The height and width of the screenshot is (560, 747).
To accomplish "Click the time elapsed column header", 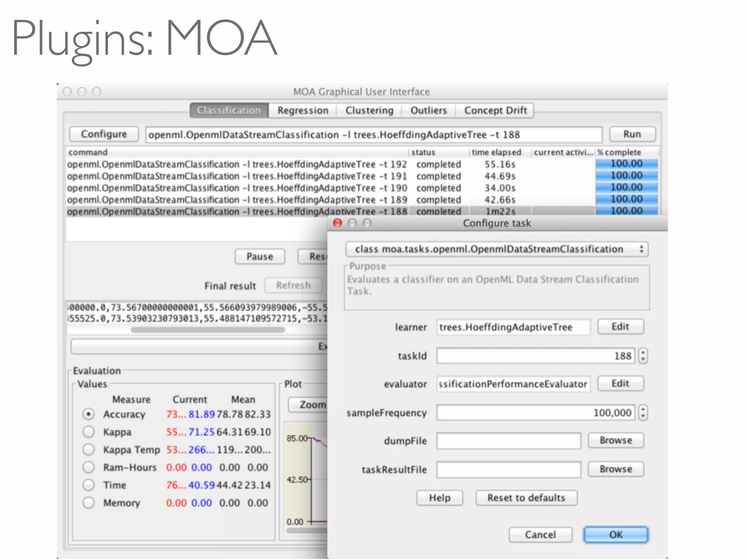I will coord(500,152).
